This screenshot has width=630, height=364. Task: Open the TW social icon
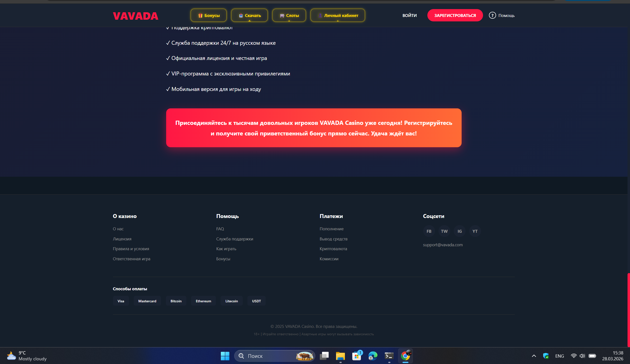(444, 231)
